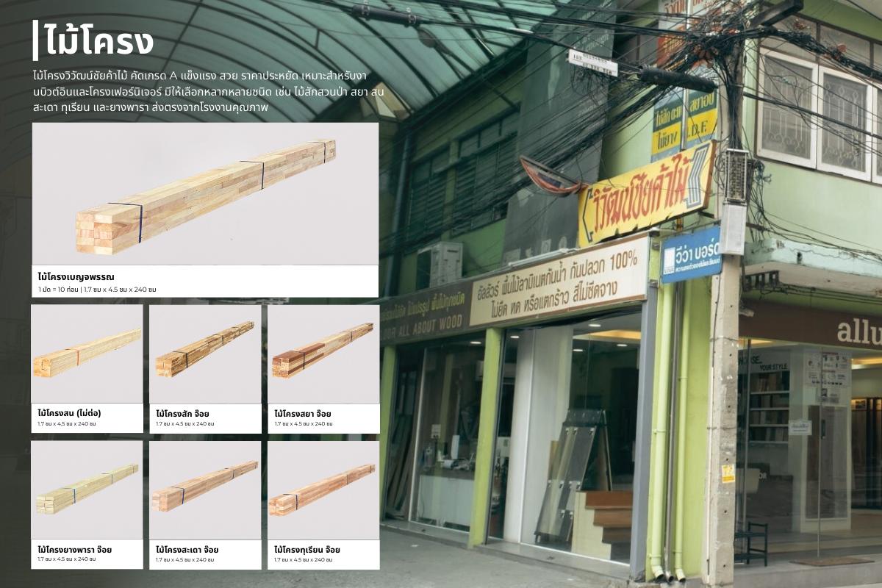
Task: Select the ไม้โครงสะเดา จ๊อย thumbnail image
Action: [x=205, y=490]
